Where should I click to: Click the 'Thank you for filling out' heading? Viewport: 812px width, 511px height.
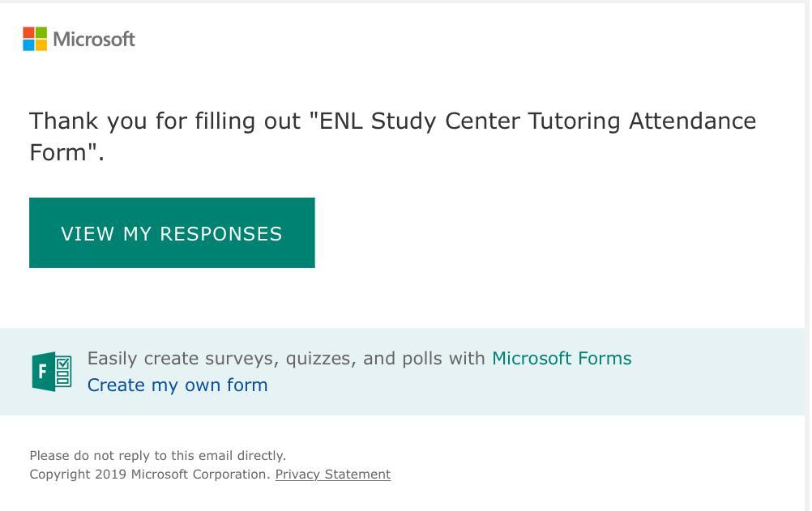[166, 121]
